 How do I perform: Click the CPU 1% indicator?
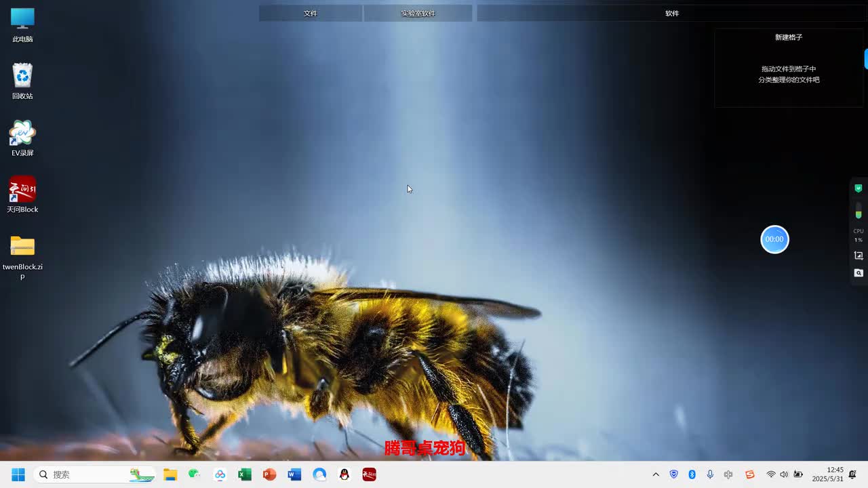point(859,235)
